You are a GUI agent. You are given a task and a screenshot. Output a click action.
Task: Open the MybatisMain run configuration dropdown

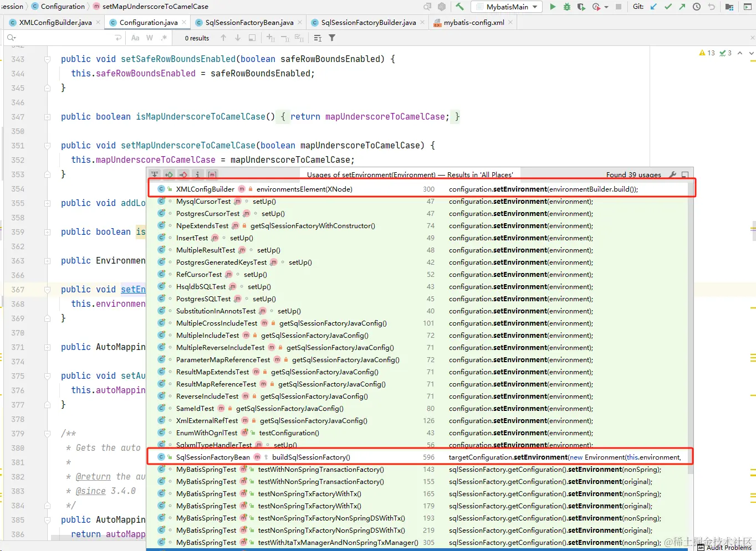pos(507,7)
